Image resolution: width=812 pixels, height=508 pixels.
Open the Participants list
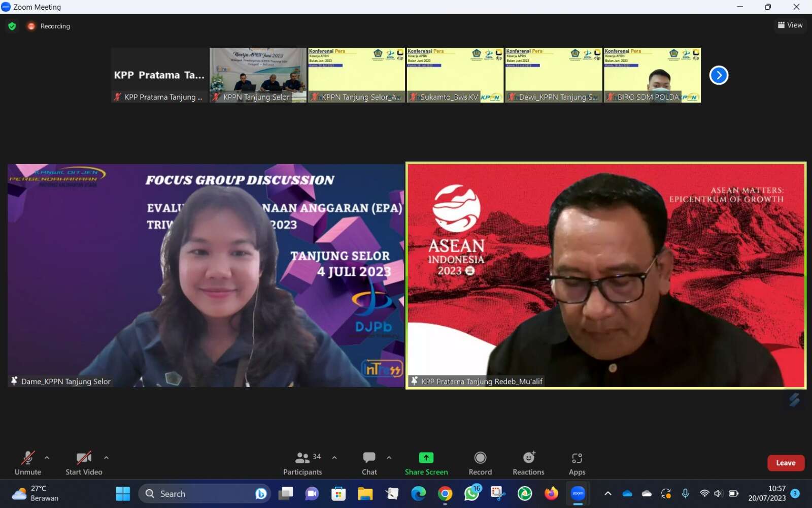(x=302, y=463)
